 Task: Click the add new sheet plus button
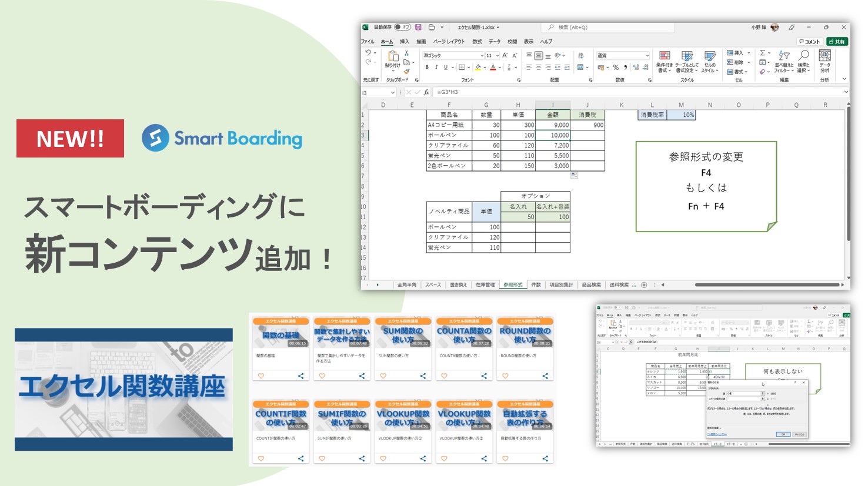[x=644, y=285]
